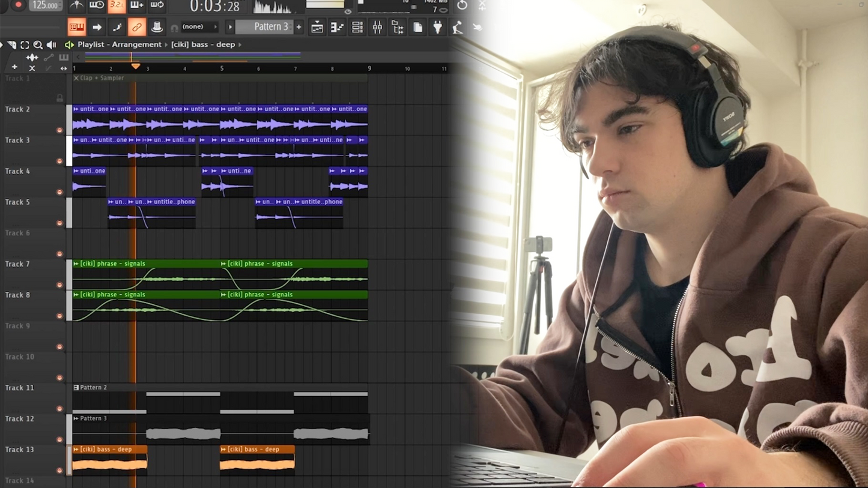Open the Pattern 3 selector

[264, 27]
